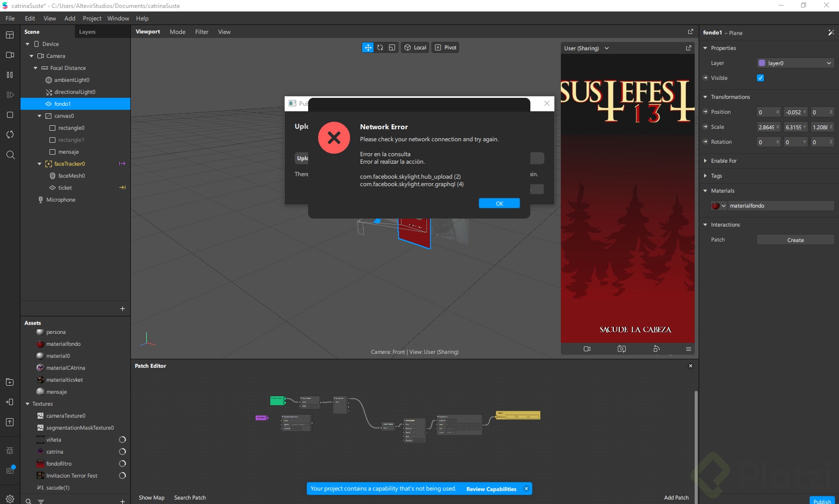This screenshot has width=839, height=504.
Task: Open the User (Sharing) simulator dropdown
Action: click(586, 48)
